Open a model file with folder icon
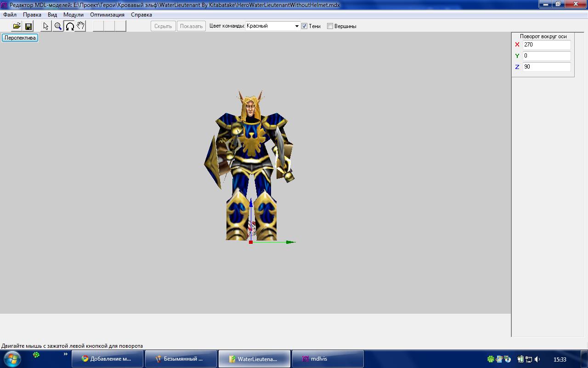 [17, 26]
